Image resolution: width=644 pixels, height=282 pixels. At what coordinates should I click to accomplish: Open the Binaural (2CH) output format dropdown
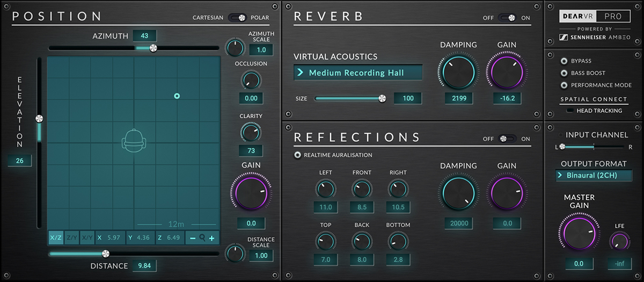point(594,175)
